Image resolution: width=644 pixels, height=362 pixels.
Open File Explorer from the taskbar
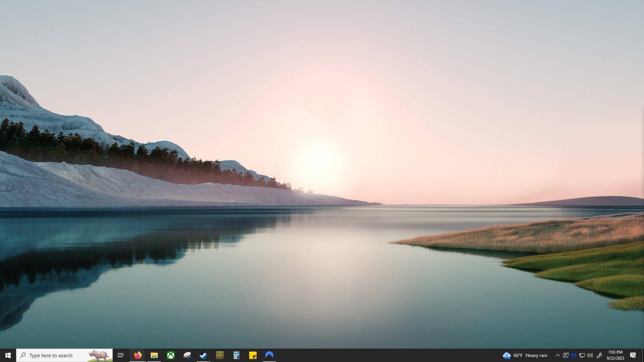(x=154, y=355)
